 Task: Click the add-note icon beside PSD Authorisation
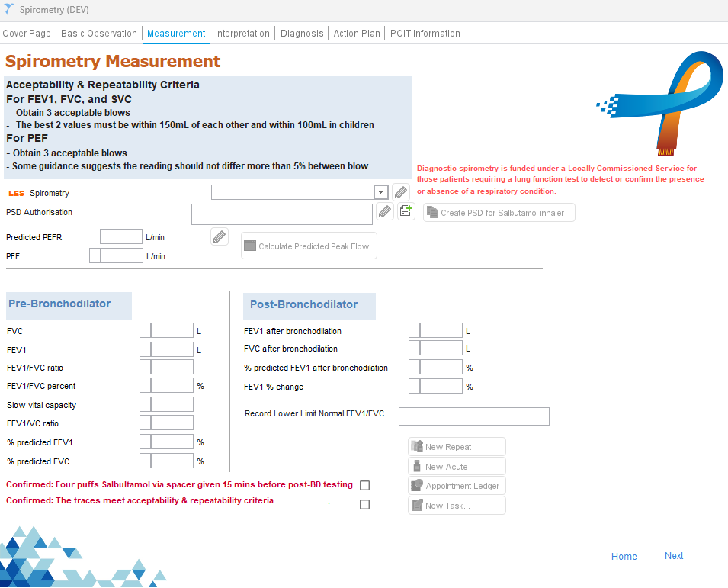(406, 212)
